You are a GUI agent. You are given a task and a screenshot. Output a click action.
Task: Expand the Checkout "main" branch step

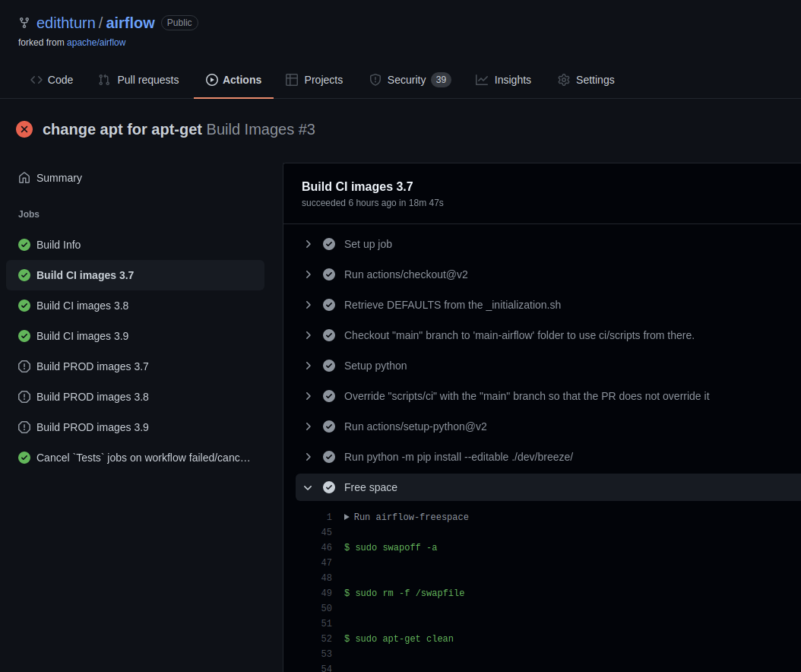(x=308, y=335)
